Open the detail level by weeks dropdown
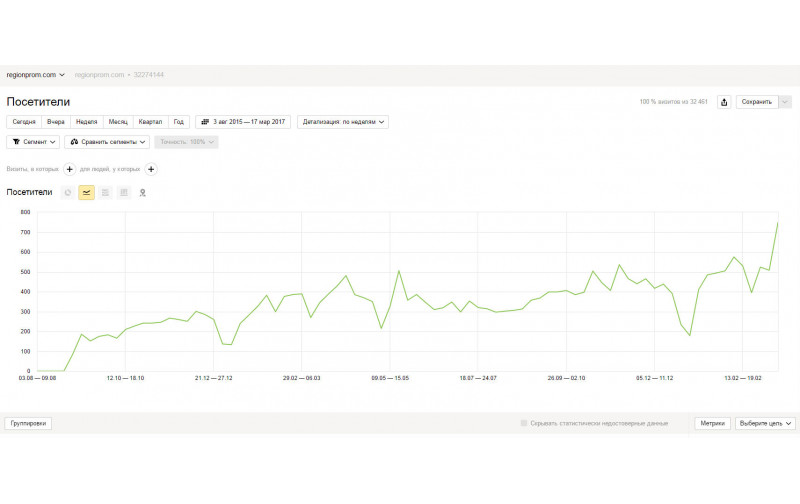The image size is (800, 504). tap(343, 122)
